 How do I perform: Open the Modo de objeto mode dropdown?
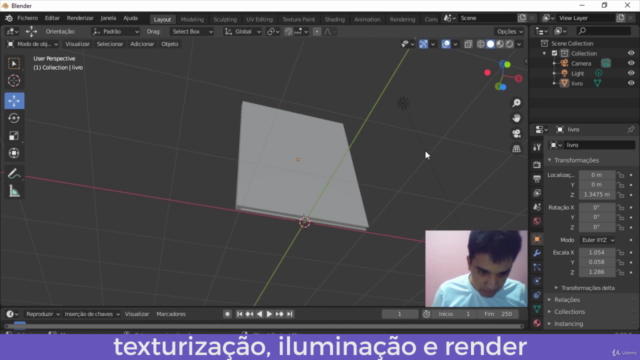click(x=33, y=44)
